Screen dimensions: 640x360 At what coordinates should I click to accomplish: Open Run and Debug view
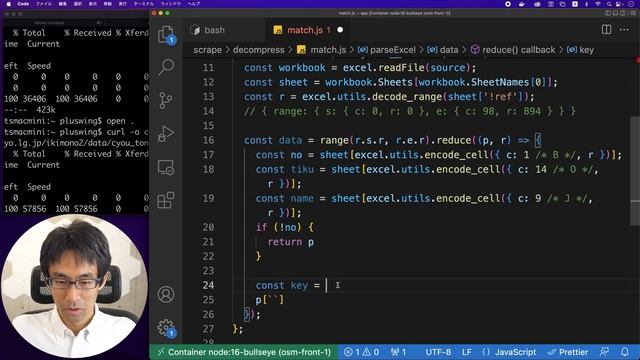(x=166, y=133)
